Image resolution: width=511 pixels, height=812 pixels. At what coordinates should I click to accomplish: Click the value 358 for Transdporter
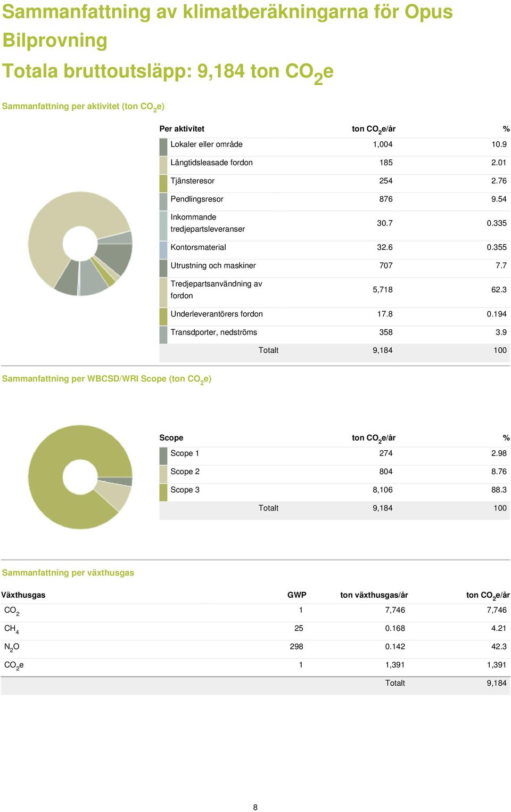[386, 332]
